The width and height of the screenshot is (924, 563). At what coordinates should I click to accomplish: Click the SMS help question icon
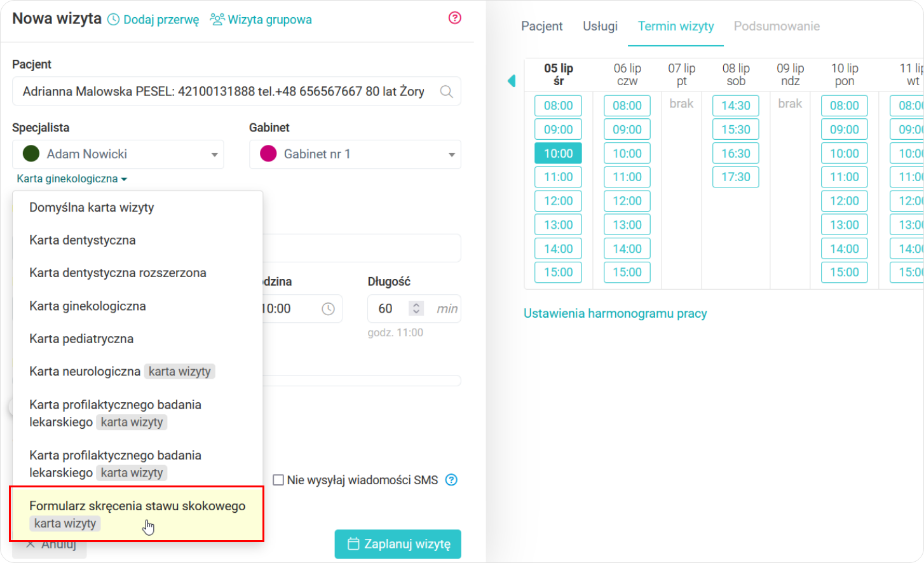451,480
